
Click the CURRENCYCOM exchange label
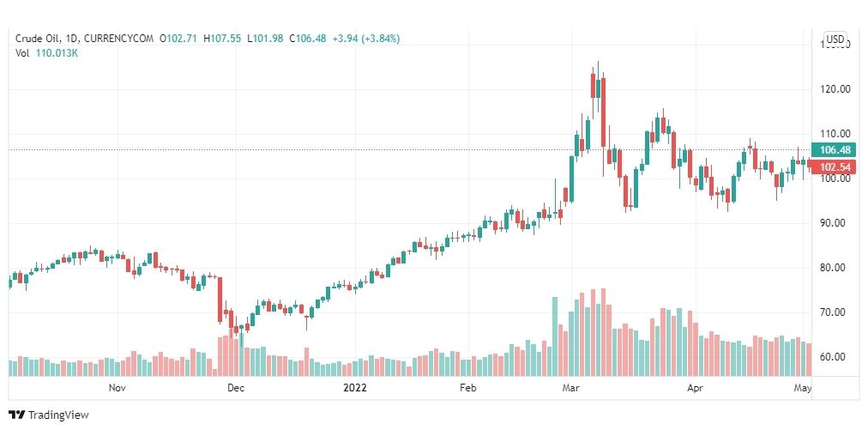coord(118,39)
